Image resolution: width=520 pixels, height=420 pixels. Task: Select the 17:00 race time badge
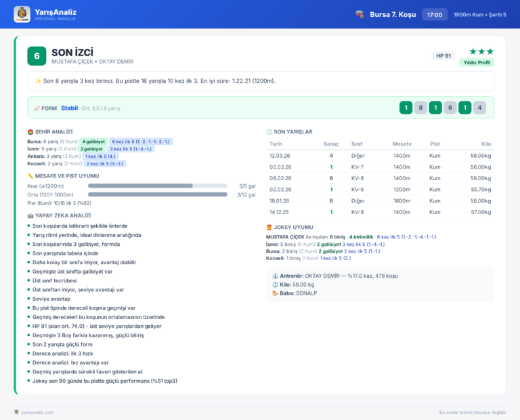click(x=435, y=15)
